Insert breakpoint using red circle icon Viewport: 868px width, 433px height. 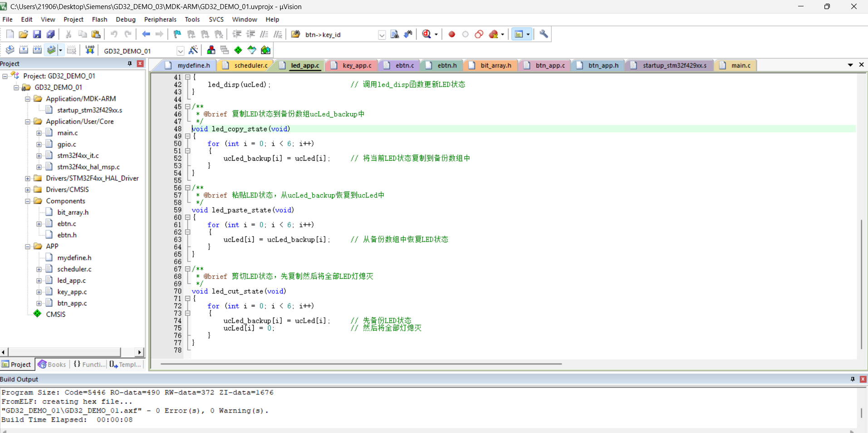(x=451, y=34)
